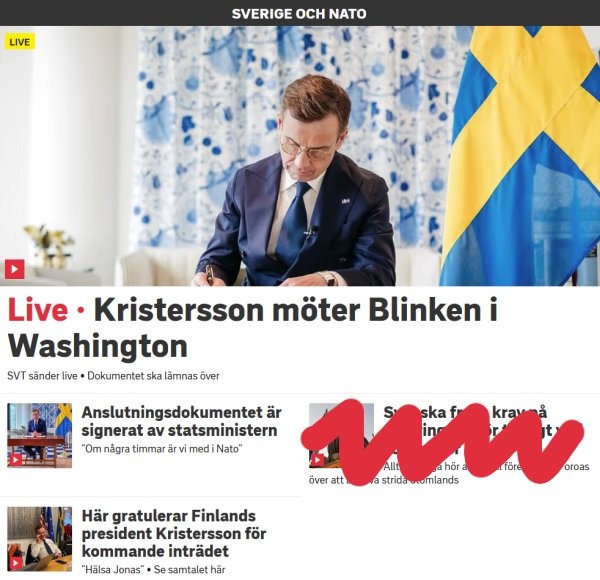Click thumbnail of man at desk with flag

coord(40,435)
